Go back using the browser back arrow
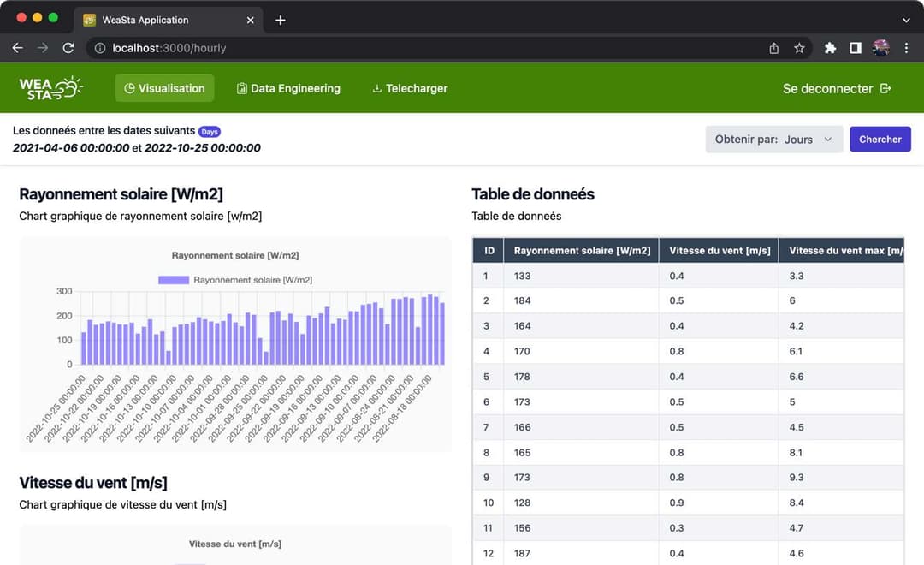 pos(18,48)
